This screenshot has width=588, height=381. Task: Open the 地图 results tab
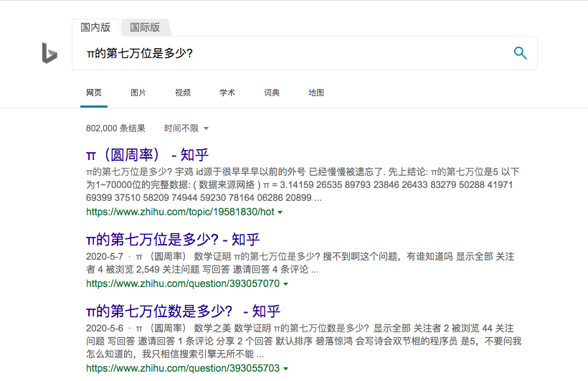click(x=316, y=93)
